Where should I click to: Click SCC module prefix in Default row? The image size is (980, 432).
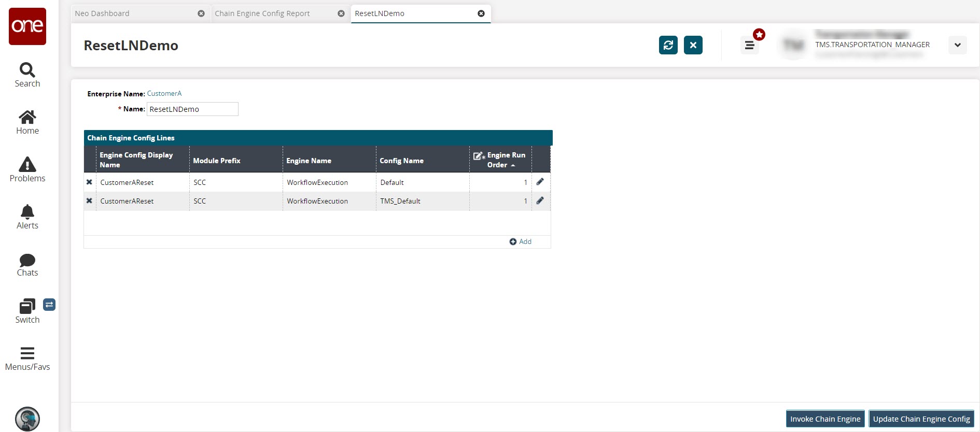point(200,182)
